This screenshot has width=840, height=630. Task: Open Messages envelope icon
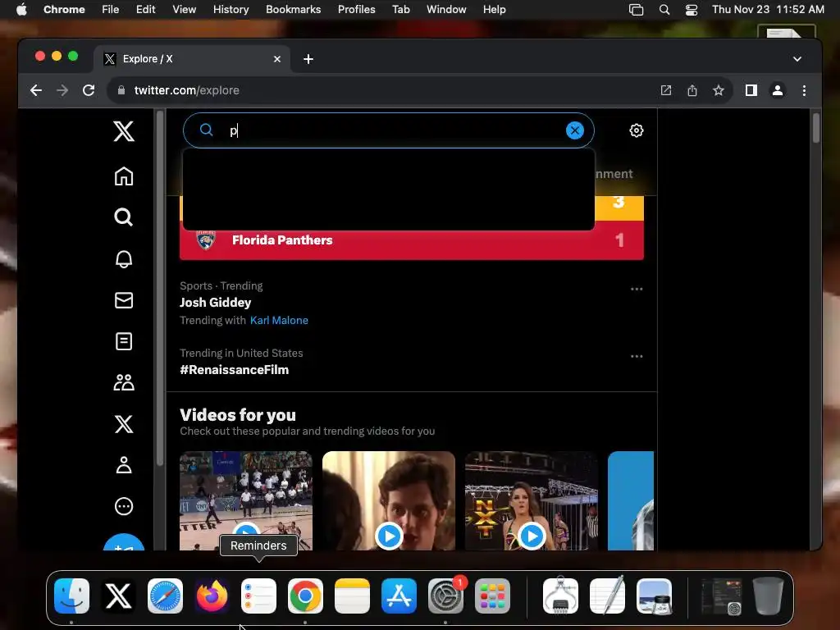(124, 300)
